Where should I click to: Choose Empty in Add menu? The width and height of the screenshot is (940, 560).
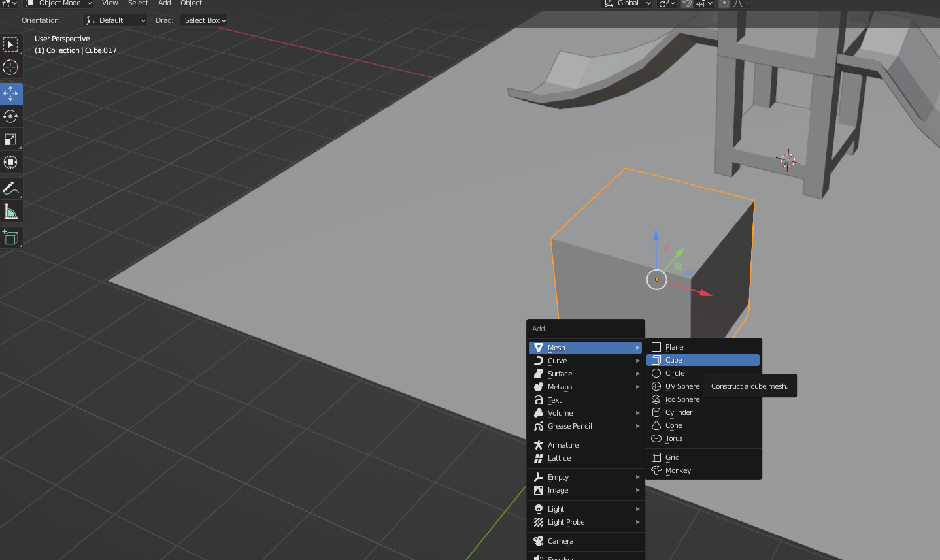click(x=586, y=477)
